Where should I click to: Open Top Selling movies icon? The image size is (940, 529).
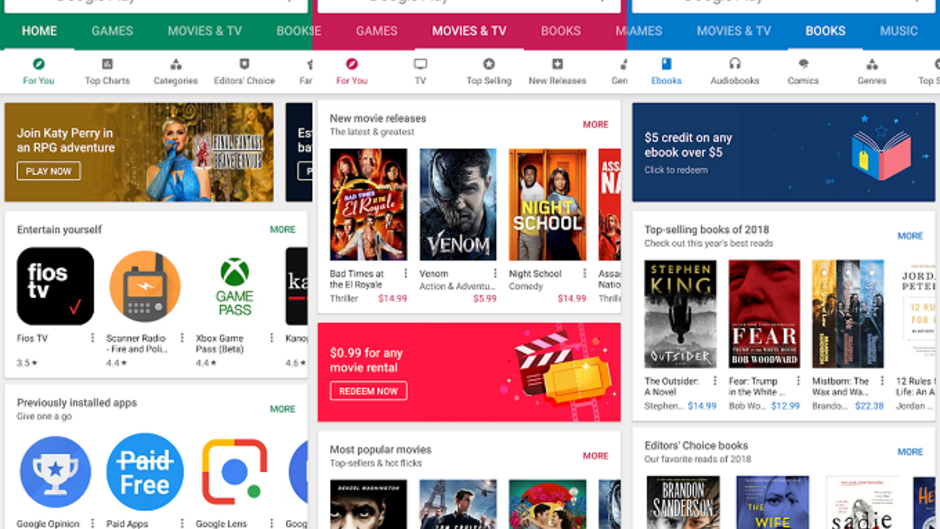tap(489, 64)
